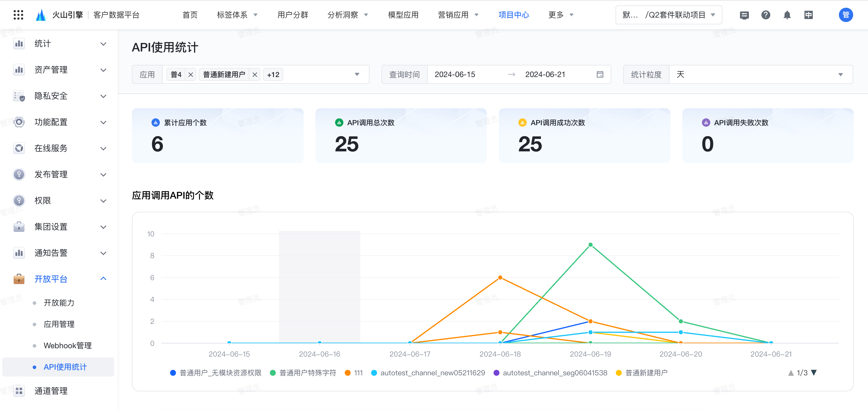Click the 资产管理 sidebar icon

(19, 70)
